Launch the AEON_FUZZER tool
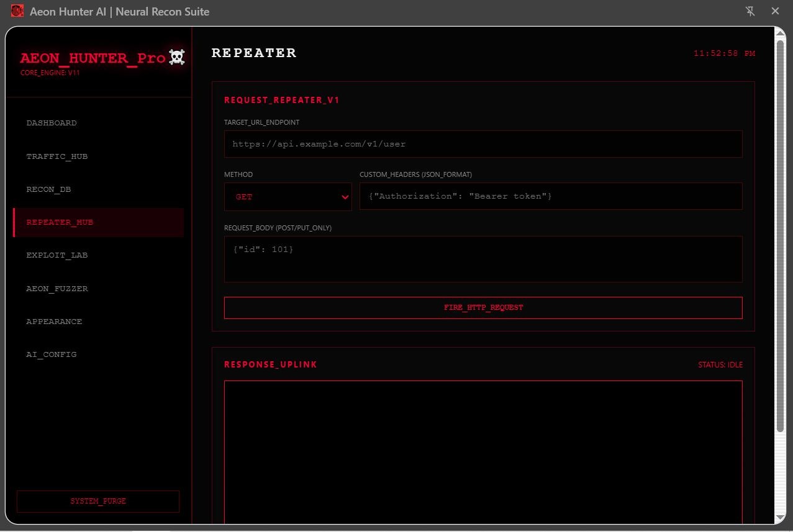Screen dimensions: 793x532 point(57,288)
